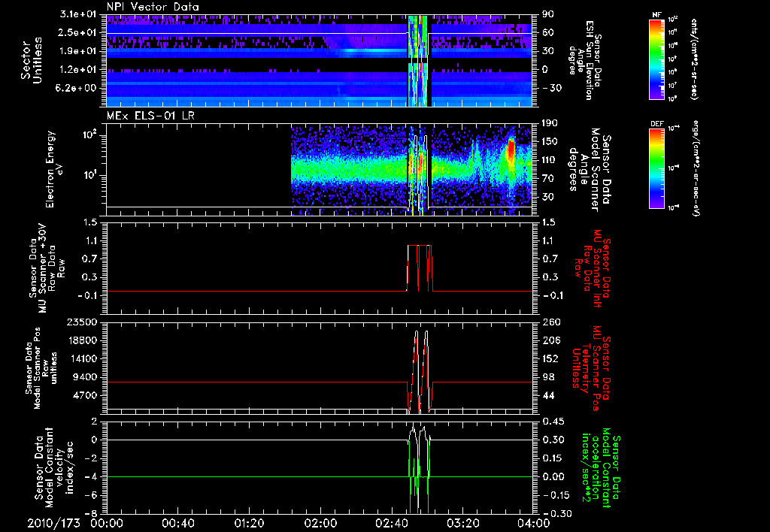Viewport: 770px width, 532px height.
Task: Click the 4700 scanner position tick
Action: [84, 395]
